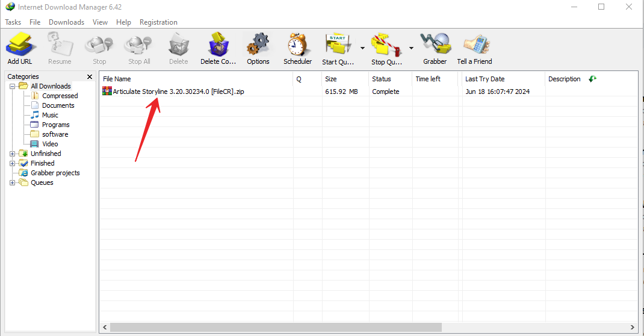Click the scrollbar left arrow
The height and width of the screenshot is (336, 644).
[105, 327]
